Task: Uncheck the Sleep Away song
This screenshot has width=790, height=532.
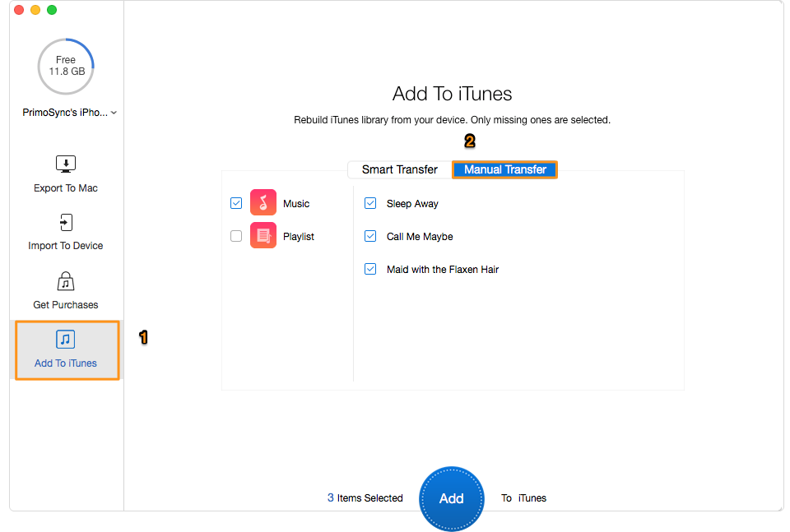Action: point(370,203)
